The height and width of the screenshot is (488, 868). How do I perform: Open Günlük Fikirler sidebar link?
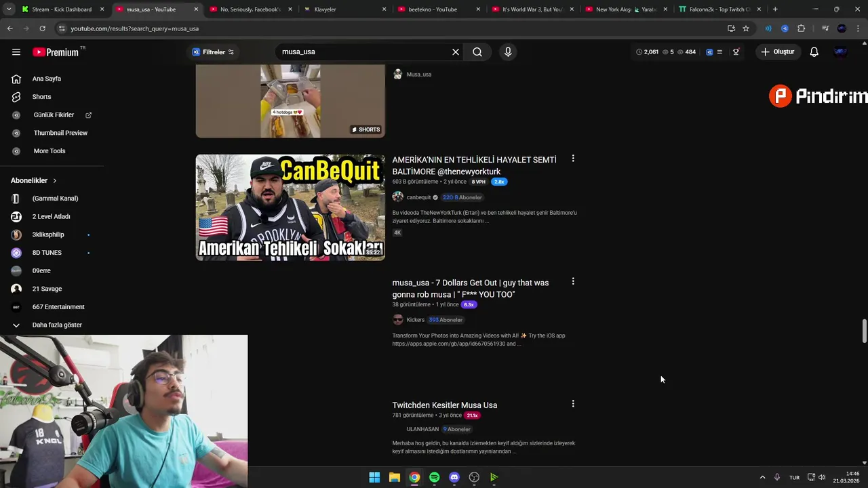[54, 115]
